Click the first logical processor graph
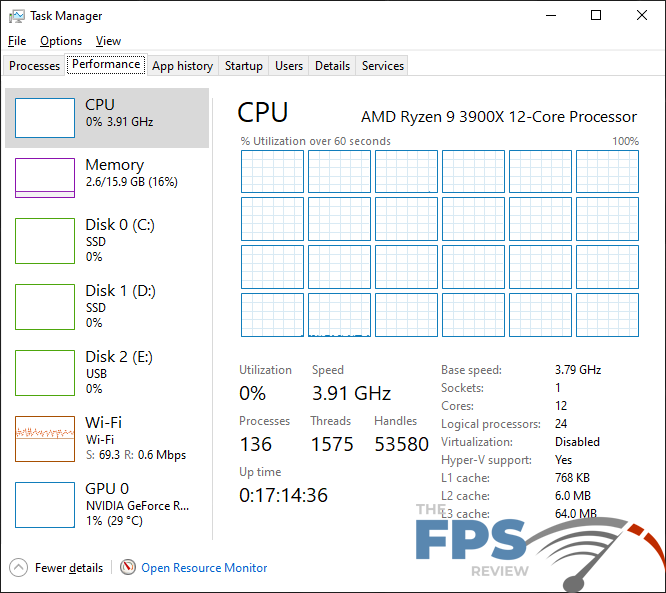The height and width of the screenshot is (593, 666). [272, 172]
